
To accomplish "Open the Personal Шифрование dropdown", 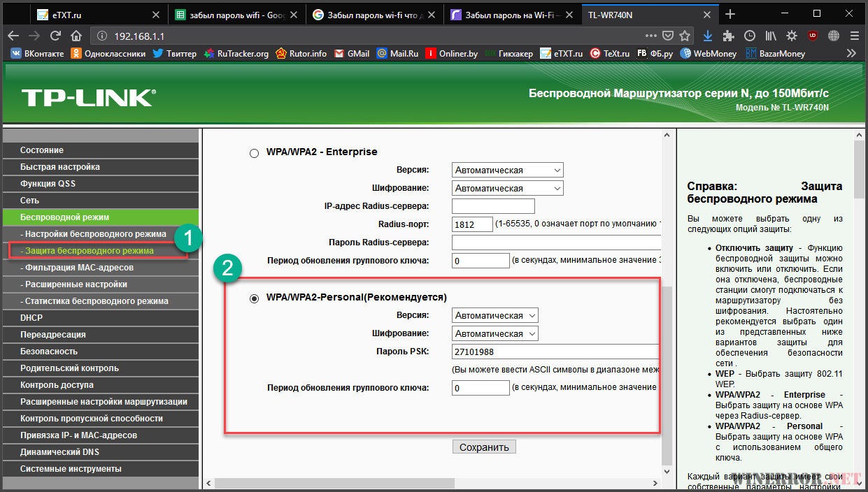I will click(x=495, y=333).
